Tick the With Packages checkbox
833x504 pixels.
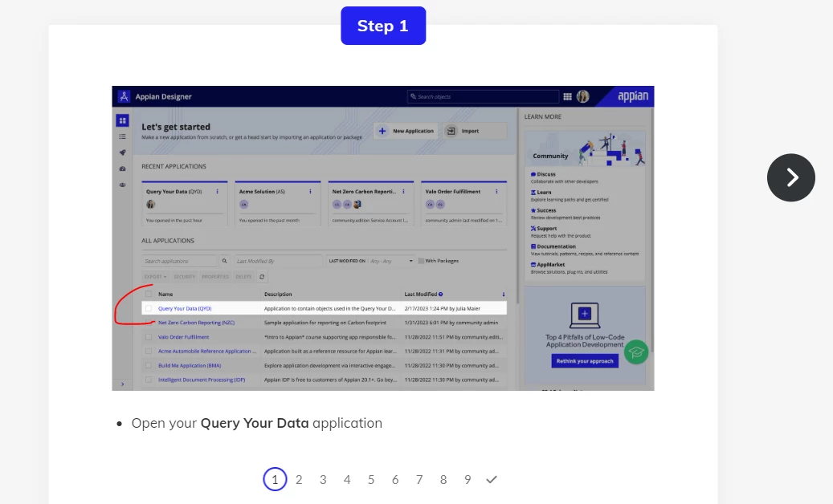click(421, 261)
